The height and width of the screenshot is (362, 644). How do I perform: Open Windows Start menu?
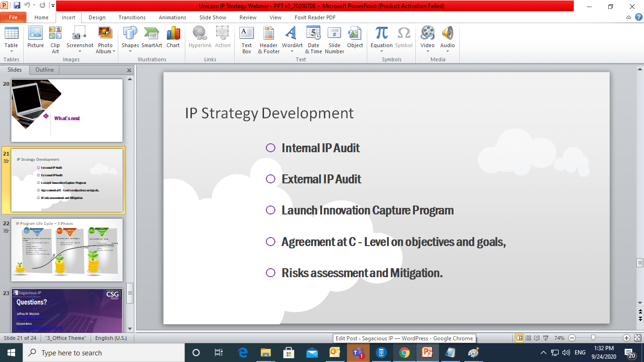[11, 353]
